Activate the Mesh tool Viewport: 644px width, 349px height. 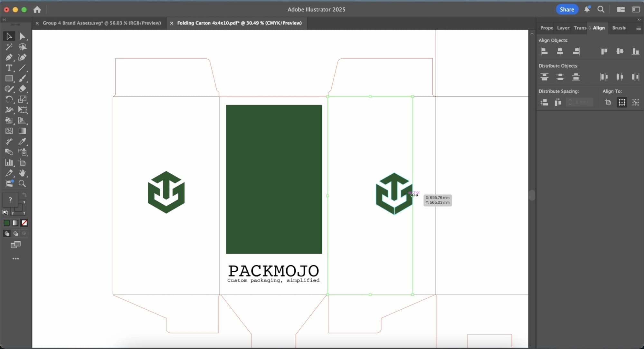(x=9, y=131)
